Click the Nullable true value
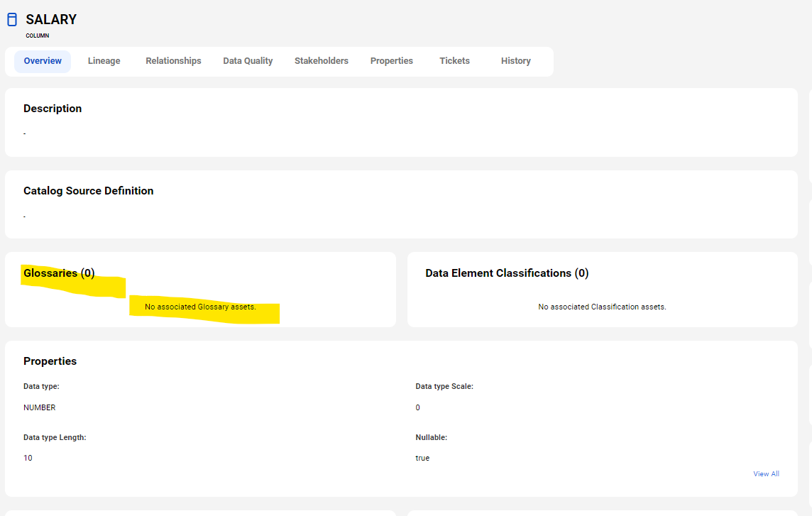Screen dimensions: 812x516 [422, 458]
